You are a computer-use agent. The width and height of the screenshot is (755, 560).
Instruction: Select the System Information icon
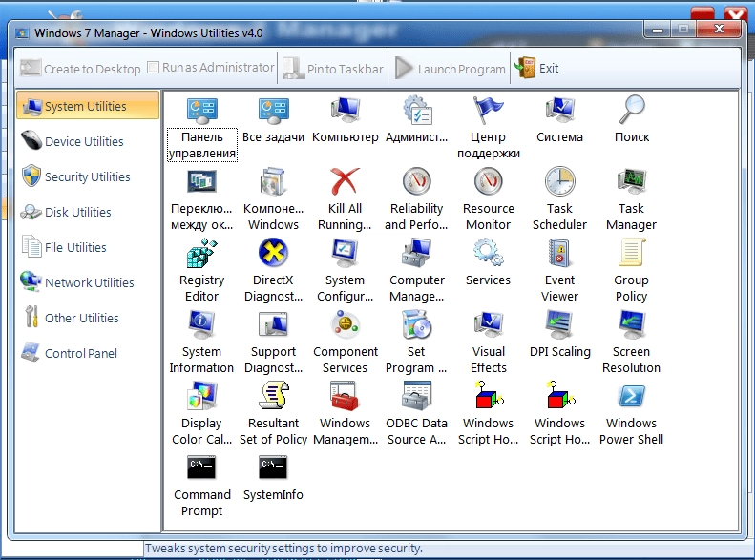[x=201, y=325]
